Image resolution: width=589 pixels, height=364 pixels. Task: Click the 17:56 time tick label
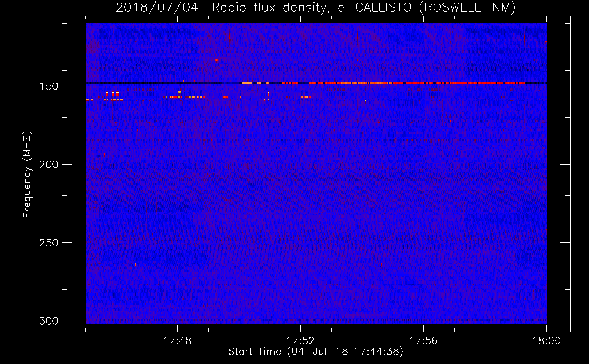(x=423, y=341)
